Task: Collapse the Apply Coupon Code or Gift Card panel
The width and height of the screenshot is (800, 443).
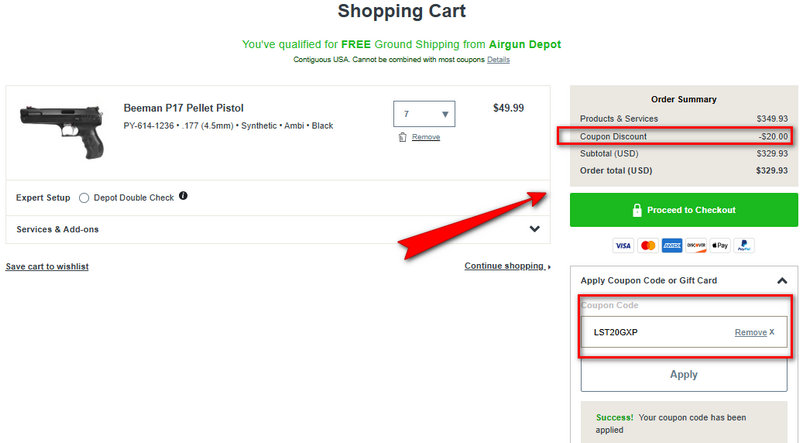Action: (x=782, y=281)
